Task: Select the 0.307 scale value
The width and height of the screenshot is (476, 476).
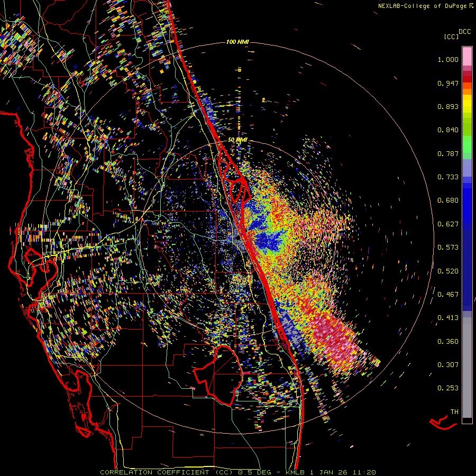Action: click(448, 365)
